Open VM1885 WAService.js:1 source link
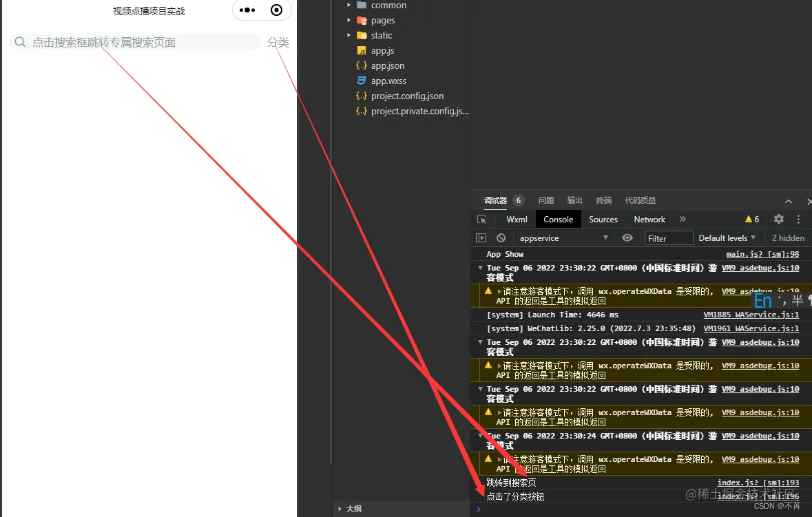The width and height of the screenshot is (812, 517). [x=751, y=315]
